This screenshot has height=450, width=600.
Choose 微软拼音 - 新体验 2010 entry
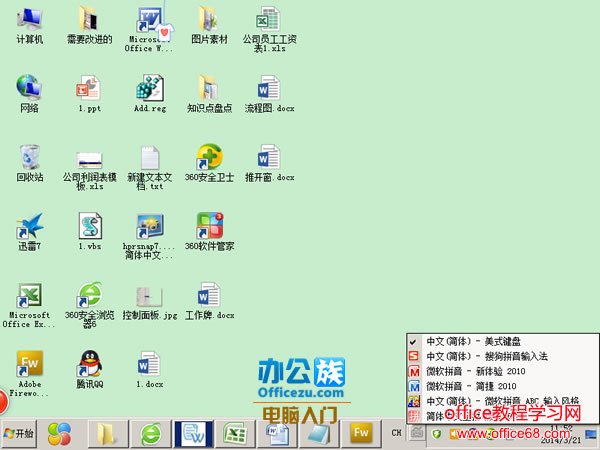coord(502,371)
